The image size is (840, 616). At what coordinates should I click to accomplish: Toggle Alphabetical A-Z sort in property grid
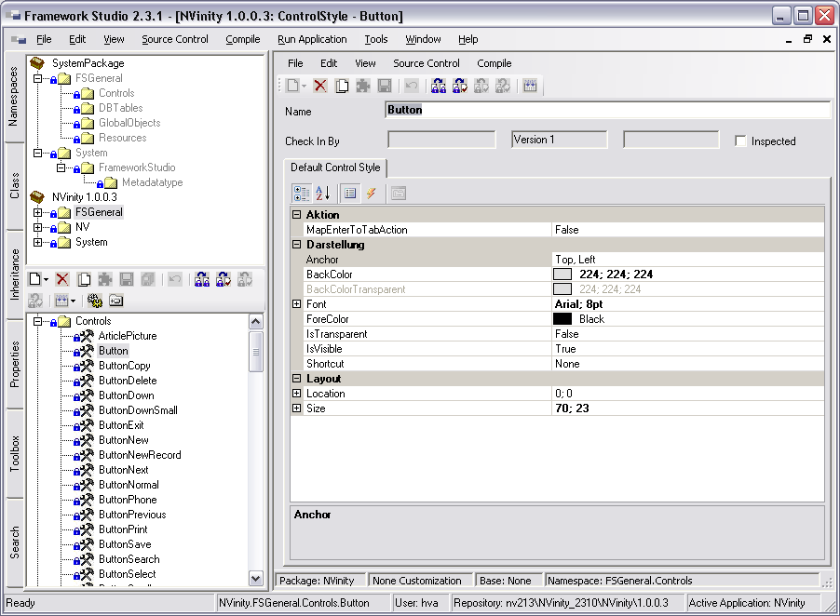point(323,194)
